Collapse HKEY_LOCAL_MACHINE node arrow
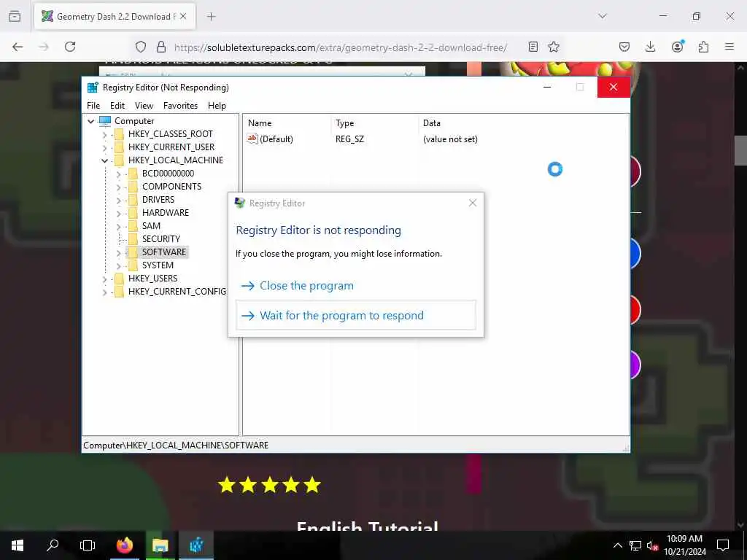747x560 pixels. tap(105, 161)
